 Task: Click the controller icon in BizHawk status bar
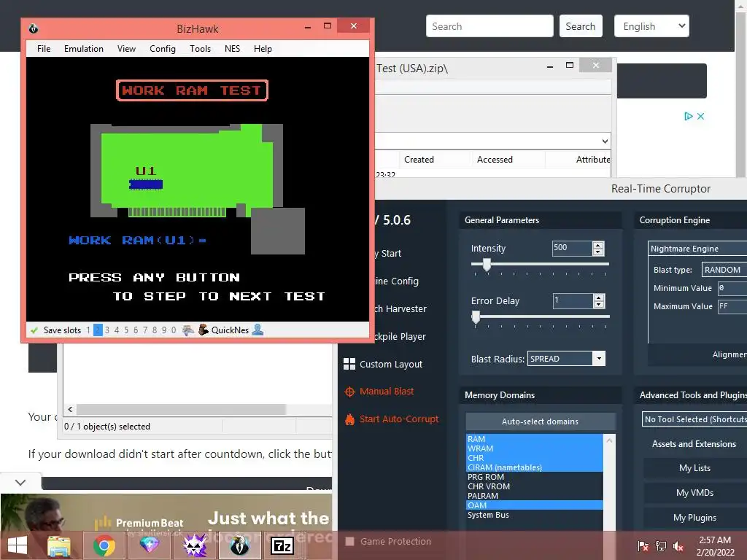coord(188,330)
